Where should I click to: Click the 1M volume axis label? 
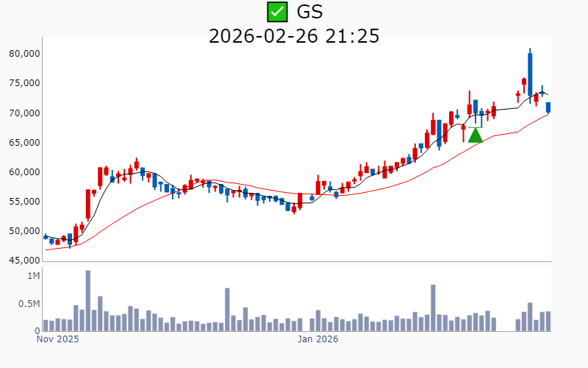tap(33, 276)
